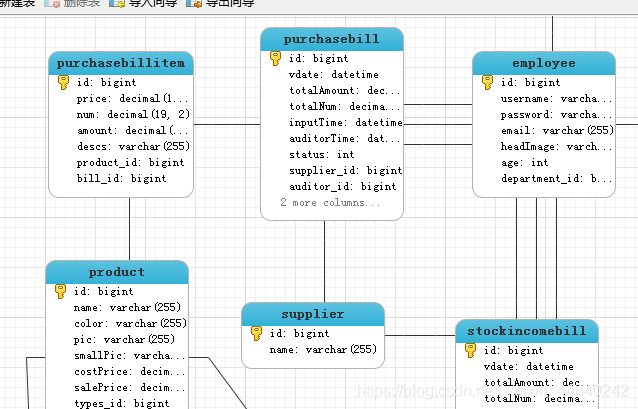Click 'bill_id: bigint' column
This screenshot has width=638, height=409.
(122, 179)
